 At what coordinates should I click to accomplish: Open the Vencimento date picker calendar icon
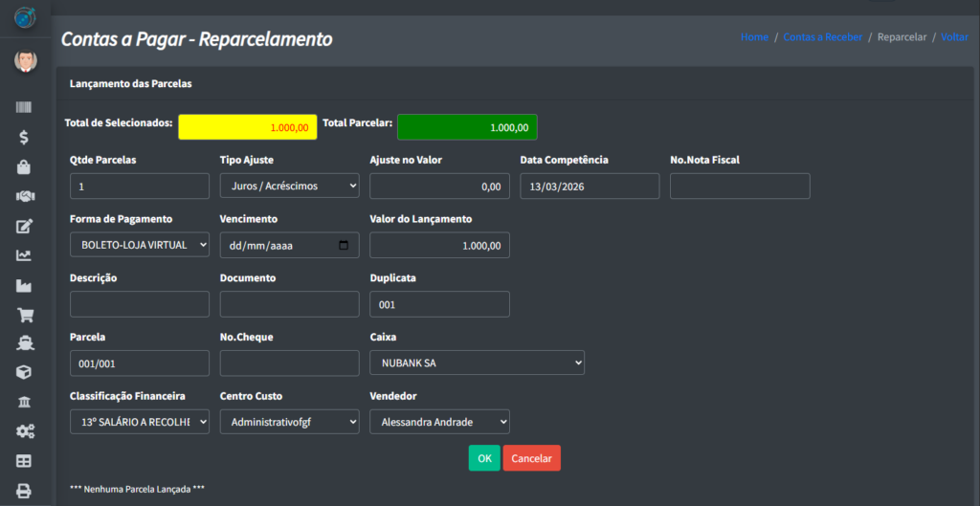(x=345, y=246)
